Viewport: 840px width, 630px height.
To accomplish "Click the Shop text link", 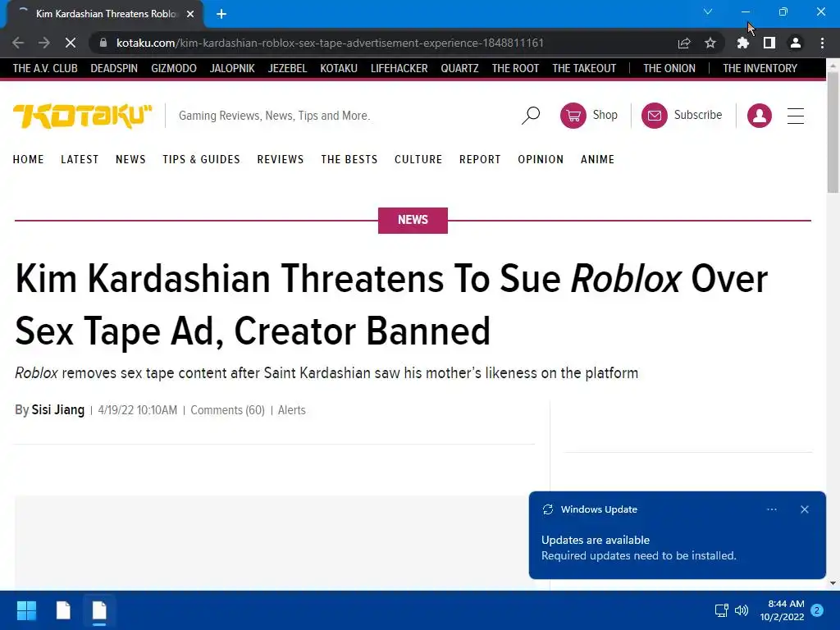I will (605, 115).
